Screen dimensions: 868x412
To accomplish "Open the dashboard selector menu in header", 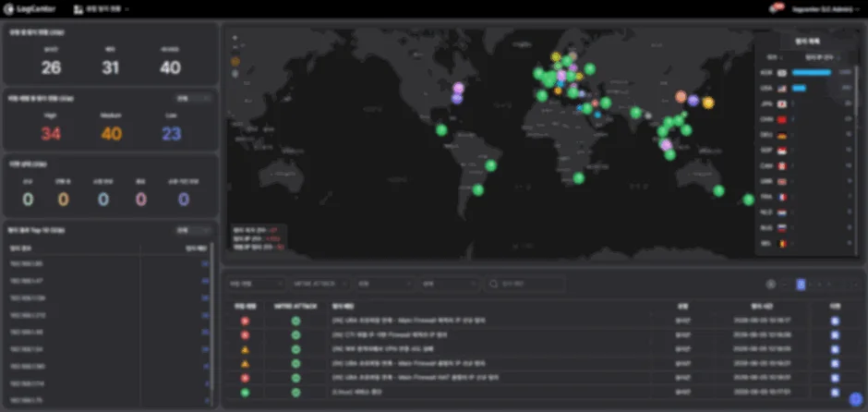I will coord(102,9).
